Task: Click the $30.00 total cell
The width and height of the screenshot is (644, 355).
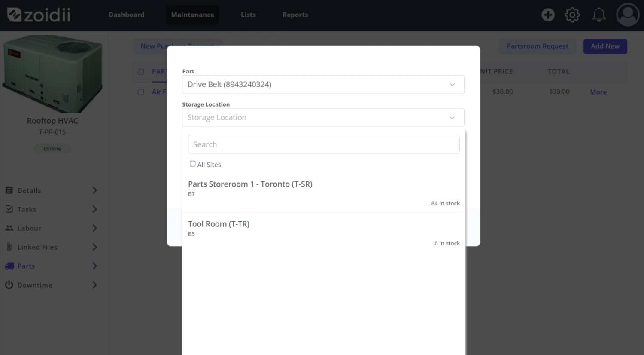Action: pos(559,92)
